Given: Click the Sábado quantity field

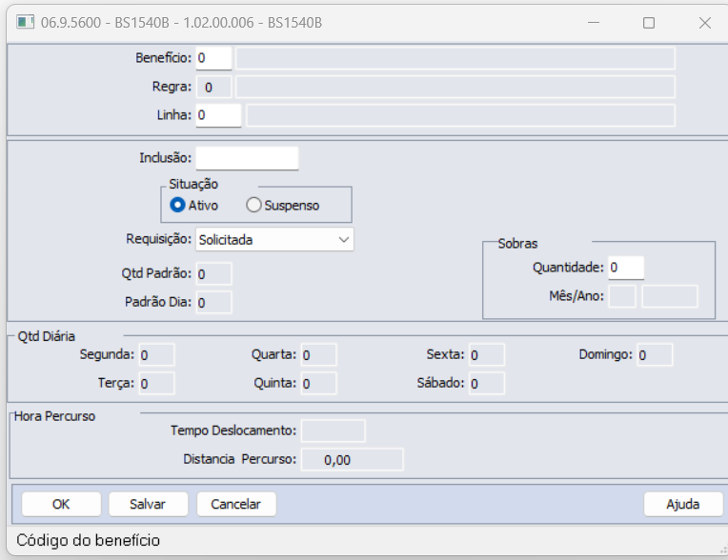Looking at the screenshot, I should point(487,383).
